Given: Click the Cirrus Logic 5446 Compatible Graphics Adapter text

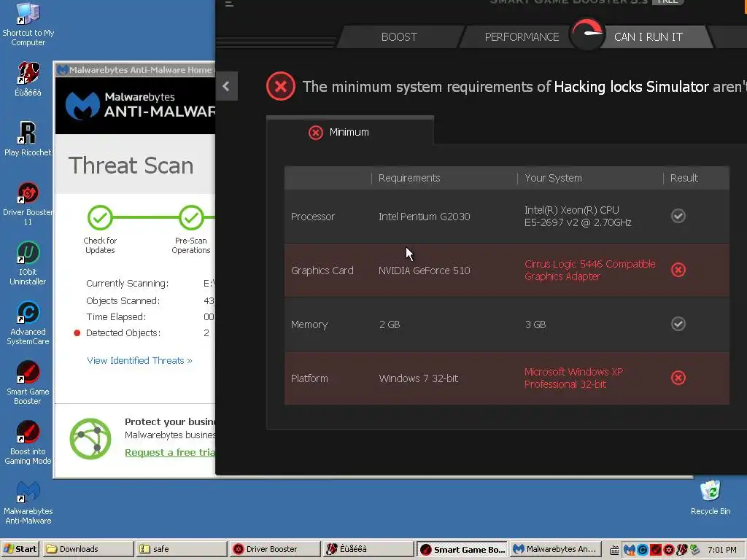Looking at the screenshot, I should [x=589, y=270].
